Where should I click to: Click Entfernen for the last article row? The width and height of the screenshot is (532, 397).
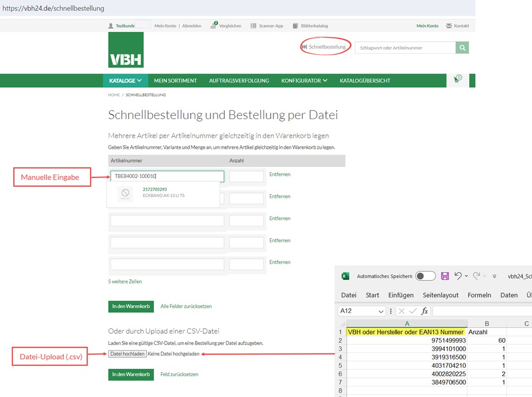(x=280, y=262)
